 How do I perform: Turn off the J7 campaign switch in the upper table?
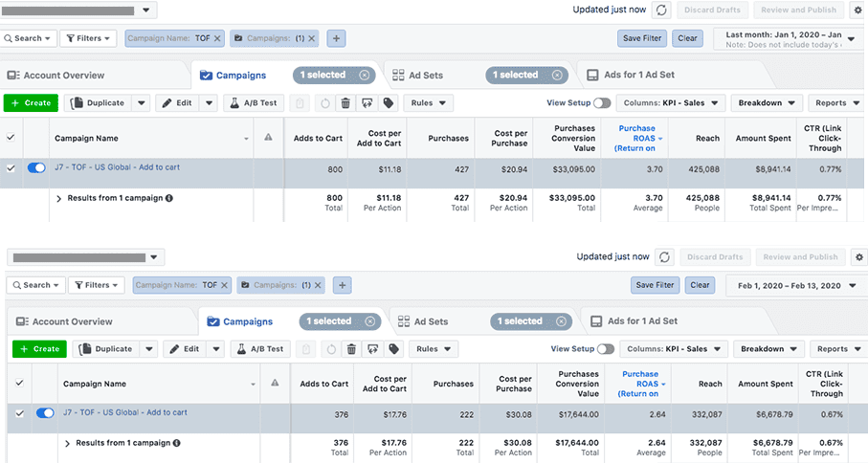click(36, 167)
